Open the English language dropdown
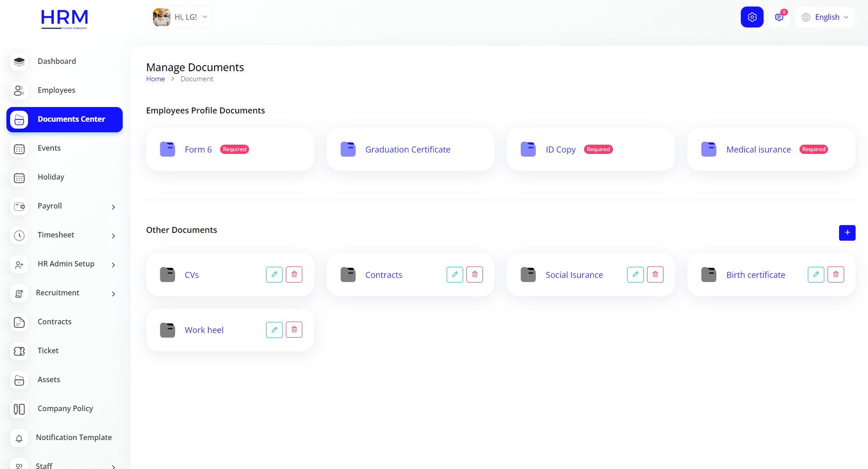868x469 pixels. pos(825,17)
